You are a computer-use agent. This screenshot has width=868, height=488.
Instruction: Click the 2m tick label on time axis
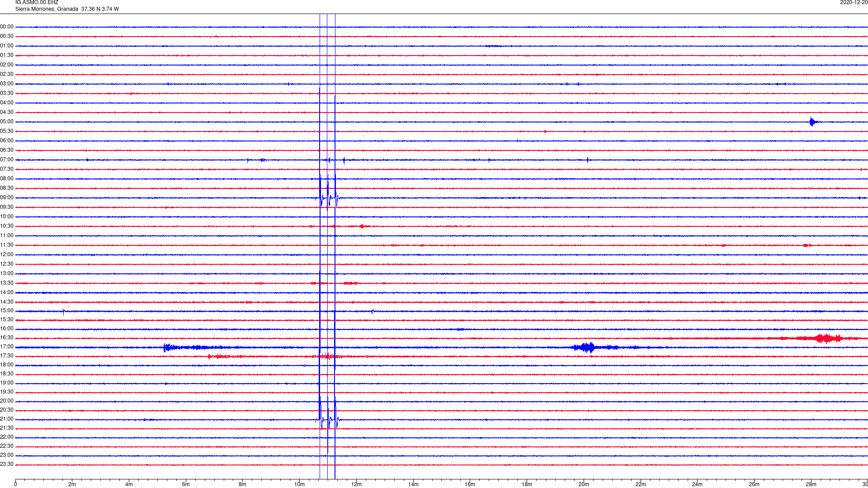[x=72, y=484]
